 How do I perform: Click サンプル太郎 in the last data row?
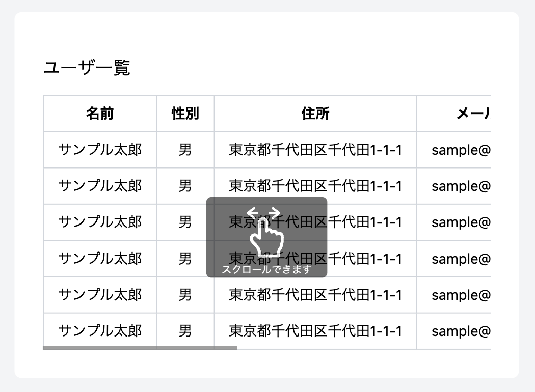pyautogui.click(x=100, y=331)
